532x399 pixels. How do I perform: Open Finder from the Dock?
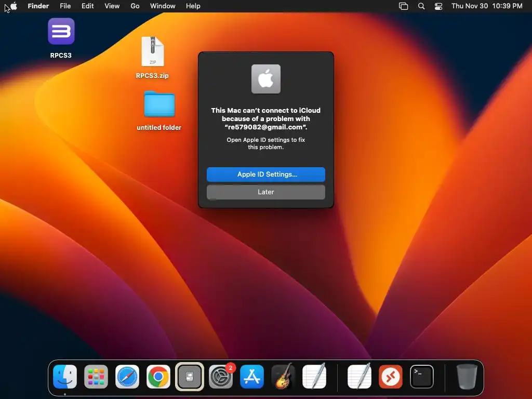tap(65, 377)
